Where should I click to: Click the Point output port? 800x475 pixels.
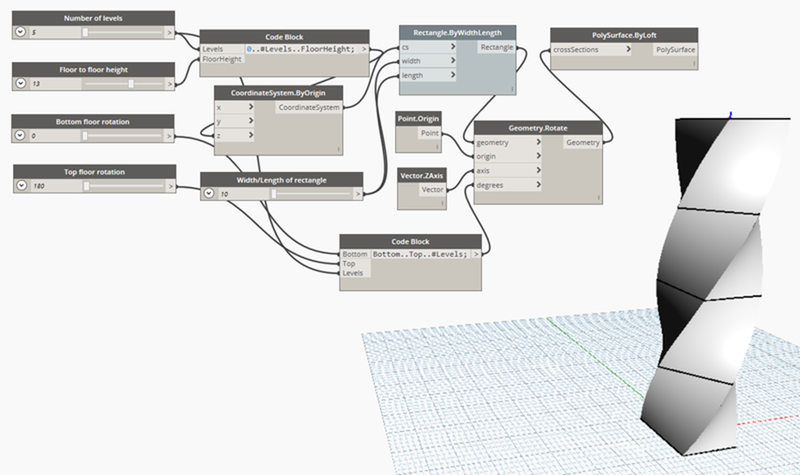click(429, 133)
